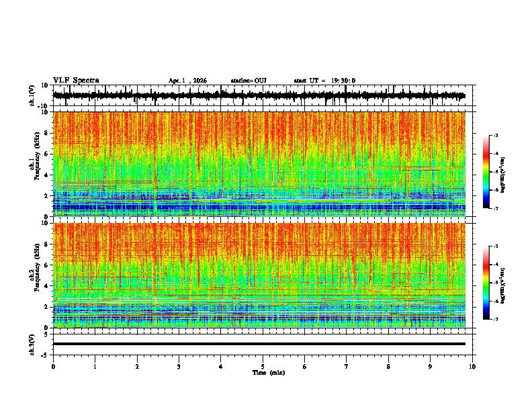
Task: Click the "6" kHz tick on ch.2 spectrogram
Action: click(46, 265)
